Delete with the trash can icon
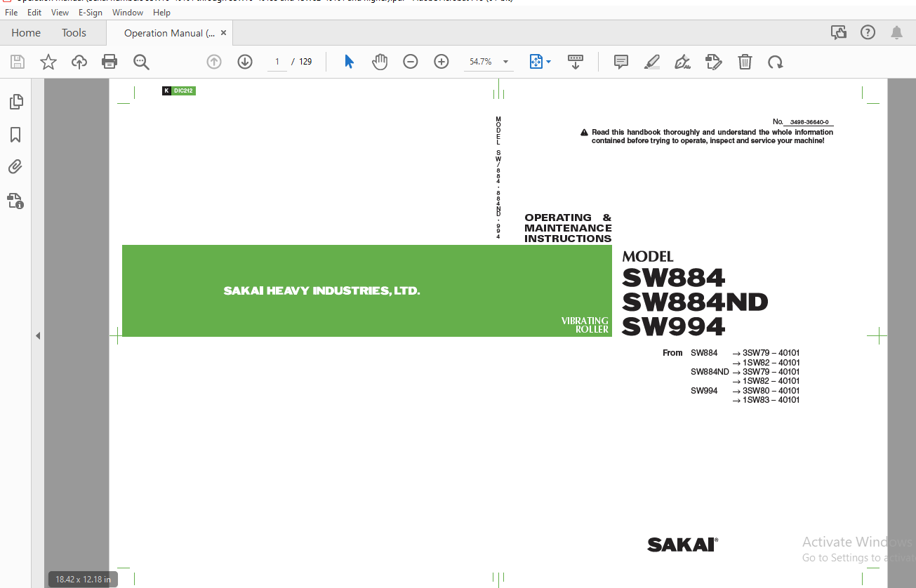The height and width of the screenshot is (588, 916). (745, 62)
